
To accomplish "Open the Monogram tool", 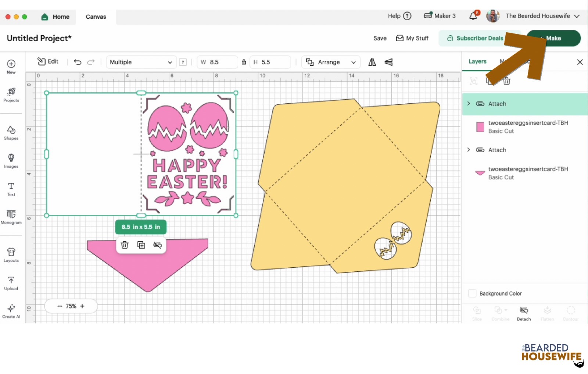I will (x=11, y=217).
